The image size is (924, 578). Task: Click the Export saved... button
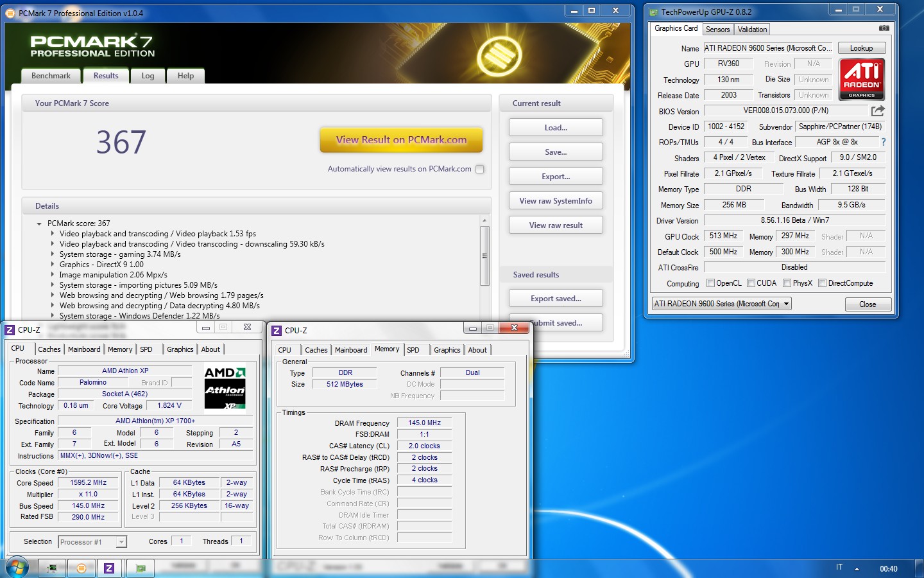tap(556, 298)
